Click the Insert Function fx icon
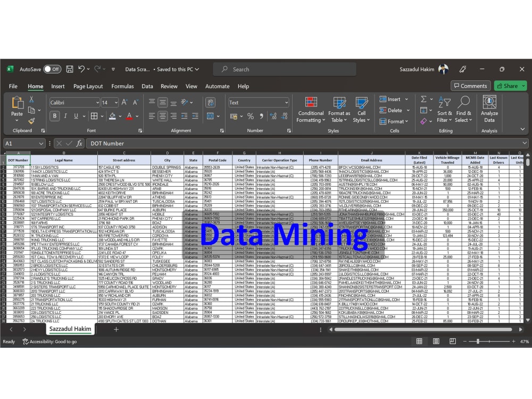Image resolution: width=532 pixels, height=399 pixels. pyautogui.click(x=79, y=144)
